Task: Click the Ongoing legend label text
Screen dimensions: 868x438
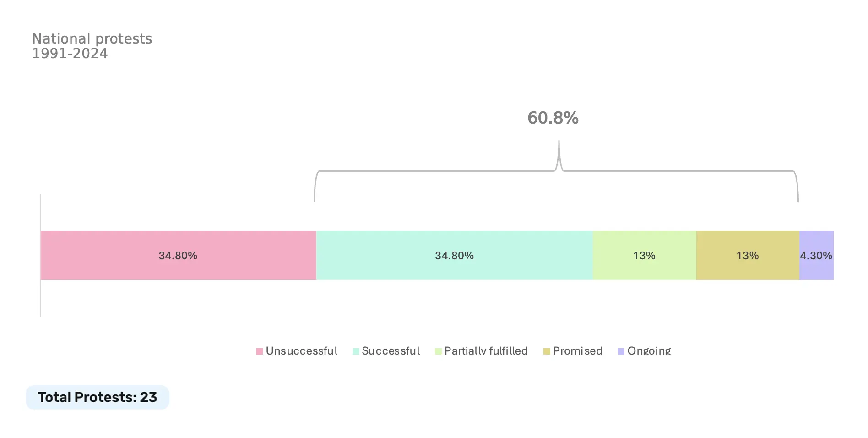Action: 649,351
